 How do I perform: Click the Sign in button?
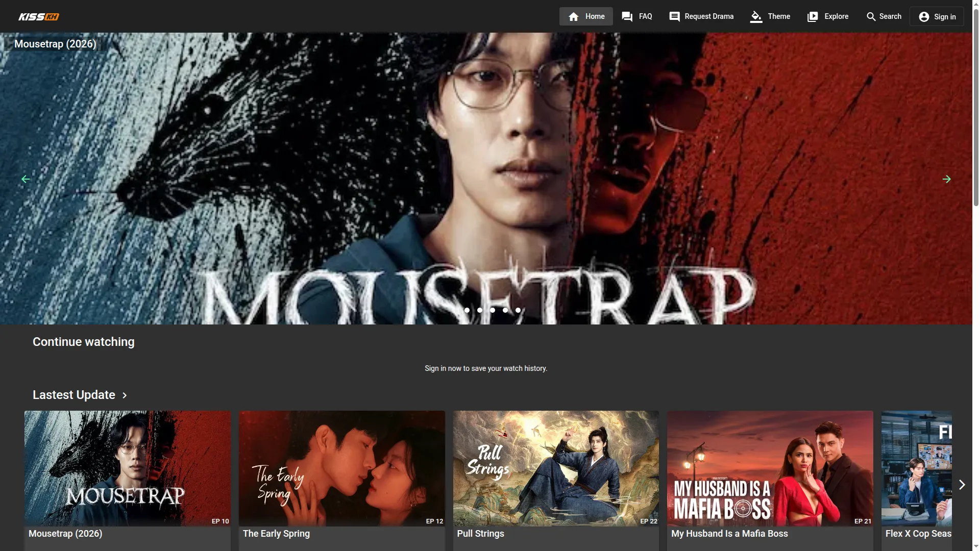937,16
